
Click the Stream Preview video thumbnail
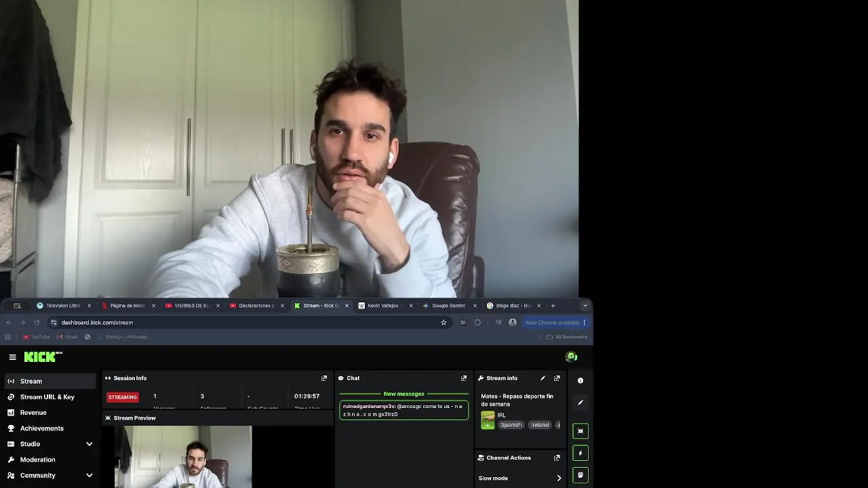183,457
